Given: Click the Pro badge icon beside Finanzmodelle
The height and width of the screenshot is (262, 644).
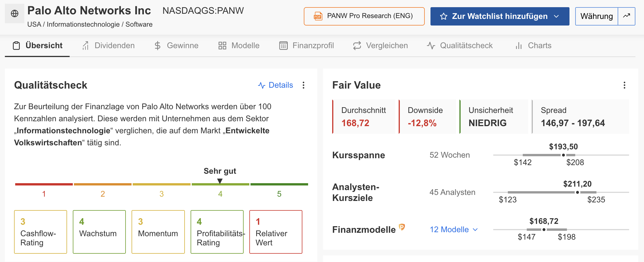Looking at the screenshot, I should point(402,227).
